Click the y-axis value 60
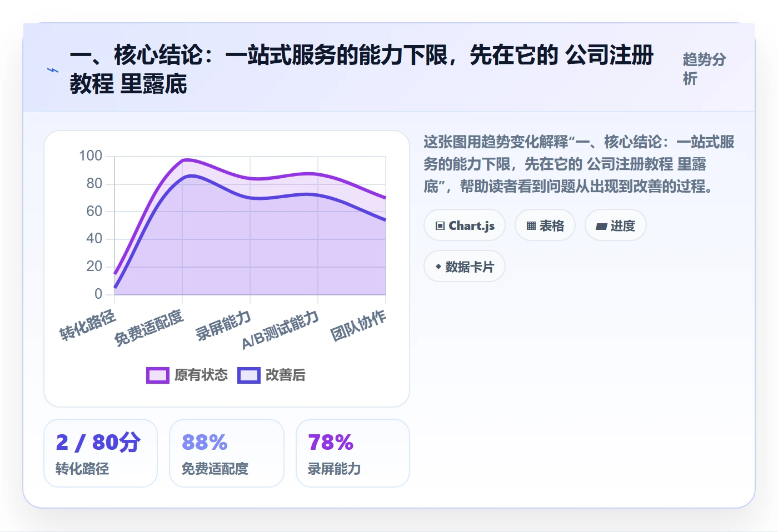 click(x=94, y=211)
